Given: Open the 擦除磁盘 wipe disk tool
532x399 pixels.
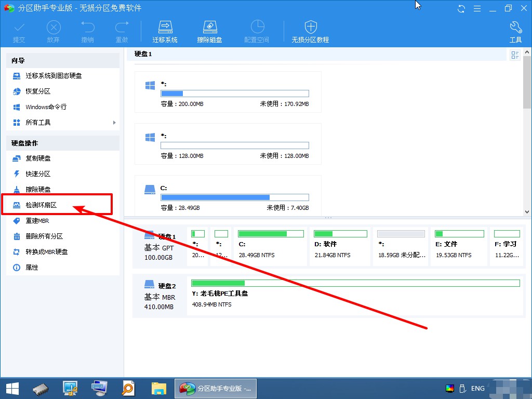Looking at the screenshot, I should [x=210, y=32].
